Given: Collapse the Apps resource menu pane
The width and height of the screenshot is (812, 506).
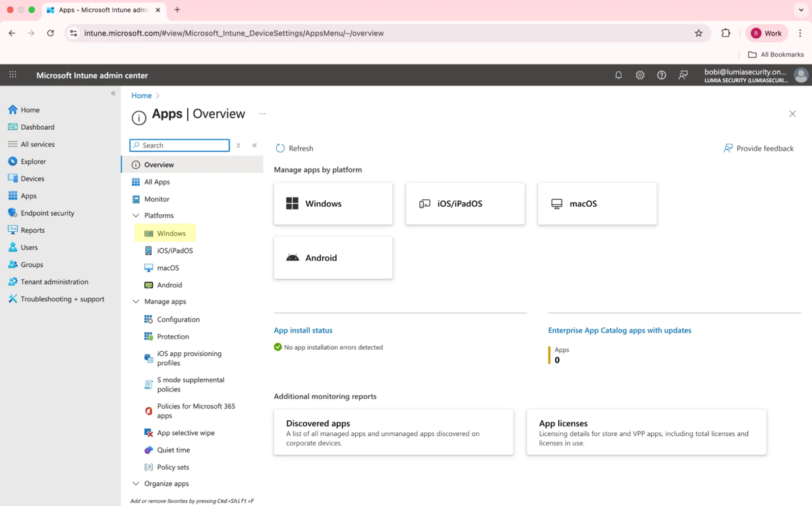Looking at the screenshot, I should (x=254, y=145).
